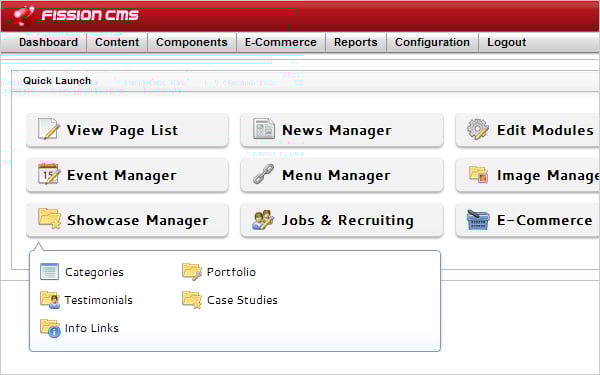Log out using the Logout menu item
The width and height of the screenshot is (600, 375).
(x=507, y=42)
